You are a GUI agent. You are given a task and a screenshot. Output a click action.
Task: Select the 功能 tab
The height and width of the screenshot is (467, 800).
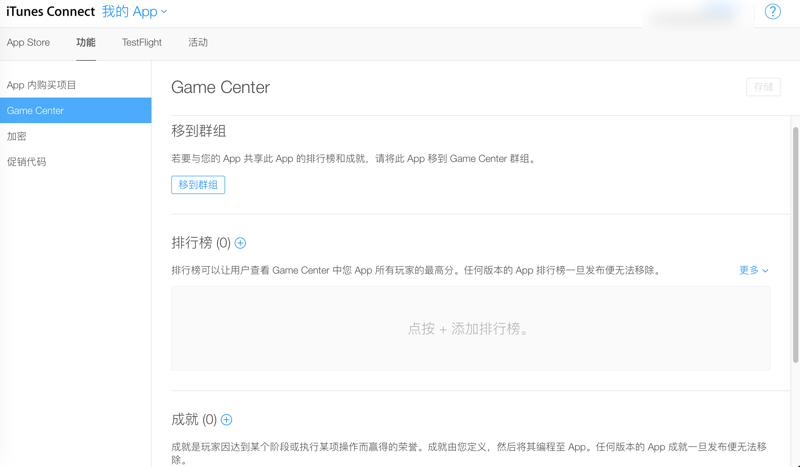[x=86, y=42]
